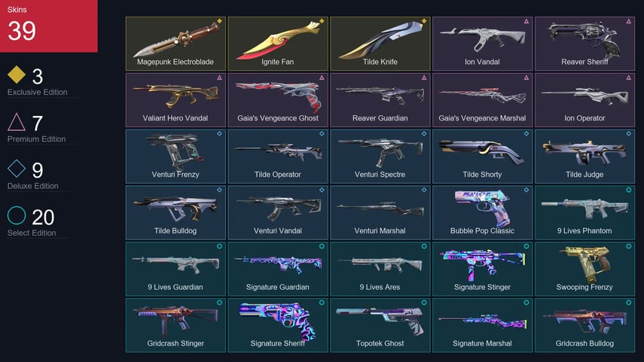Screen dimensions: 644x362
Task: Click the blue Deluxe Edition diamond icon
Action: (x=17, y=169)
